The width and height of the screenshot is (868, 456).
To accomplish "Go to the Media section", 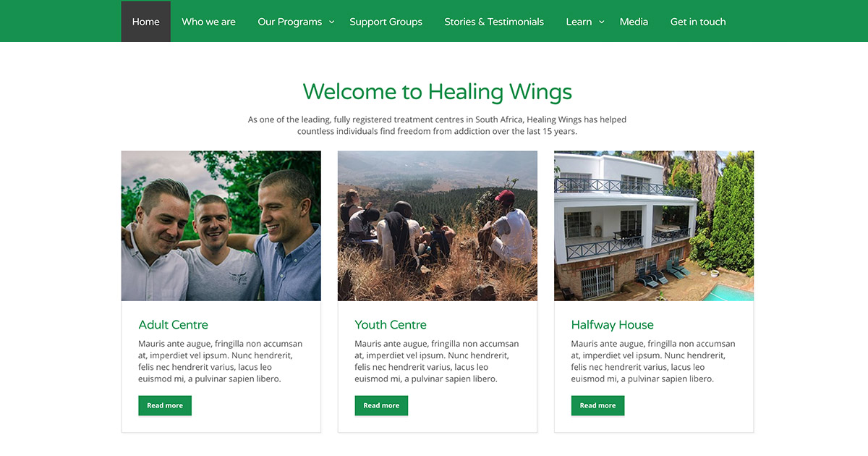I will coord(634,22).
